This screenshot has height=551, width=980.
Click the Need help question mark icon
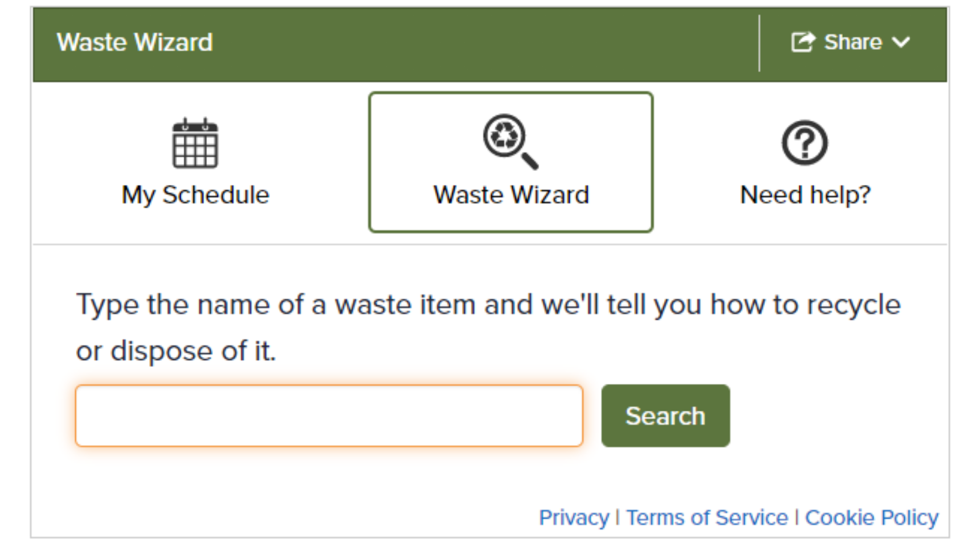tap(804, 143)
